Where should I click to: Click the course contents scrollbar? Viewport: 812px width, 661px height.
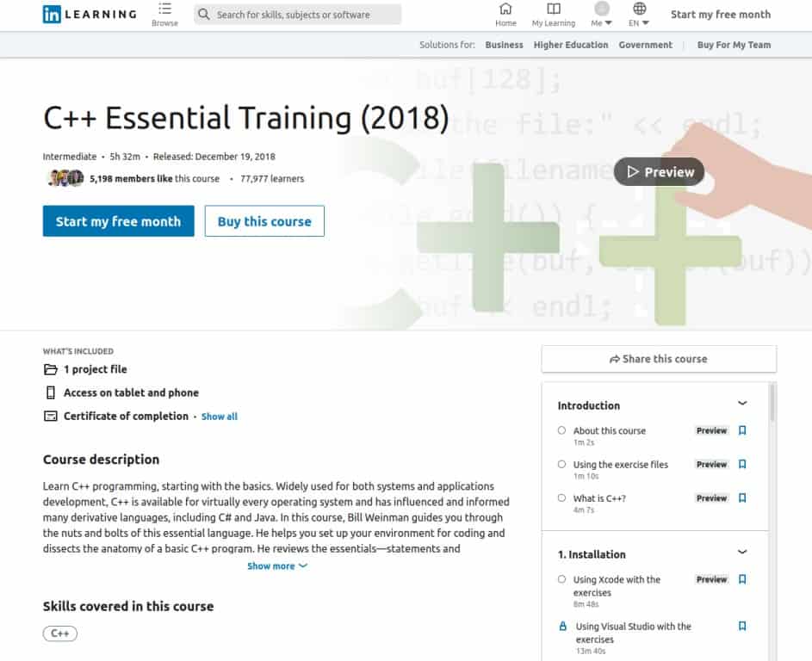click(772, 404)
